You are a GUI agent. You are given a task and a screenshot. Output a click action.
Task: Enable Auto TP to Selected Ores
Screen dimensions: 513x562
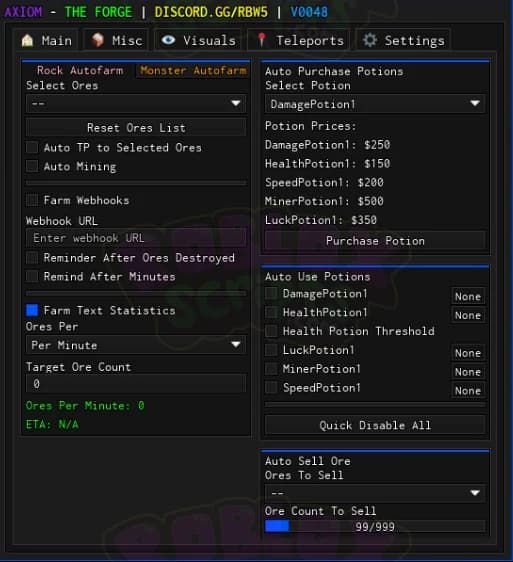32,147
